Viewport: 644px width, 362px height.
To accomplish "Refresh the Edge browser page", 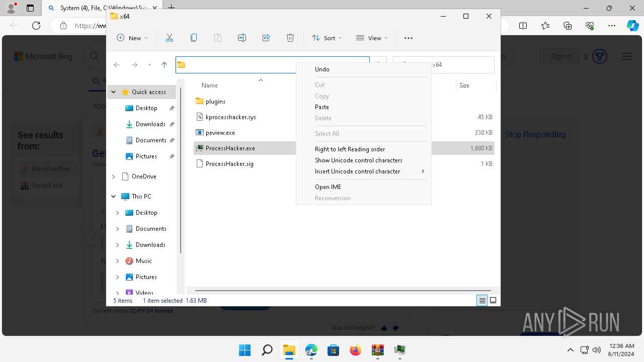I will [36, 26].
